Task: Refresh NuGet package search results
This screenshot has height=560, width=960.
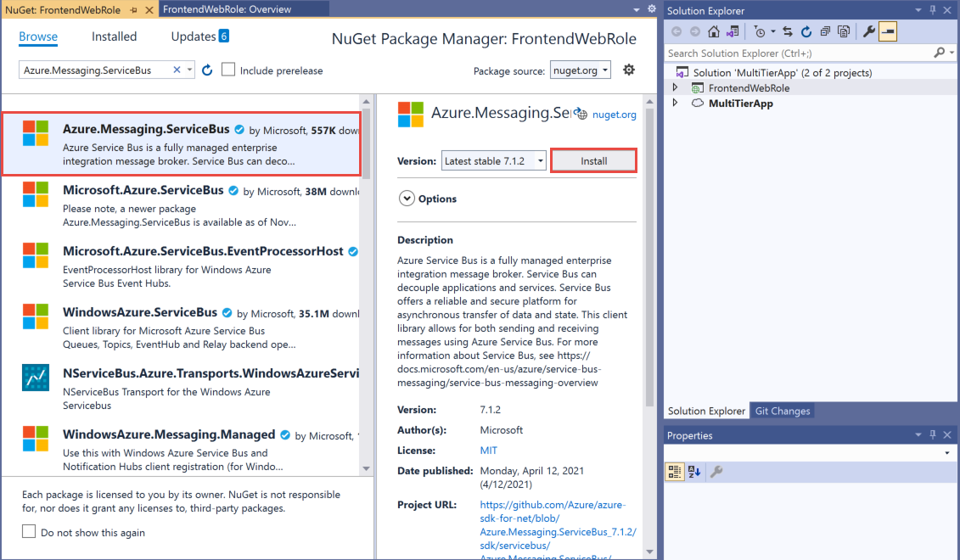Action: coord(207,70)
